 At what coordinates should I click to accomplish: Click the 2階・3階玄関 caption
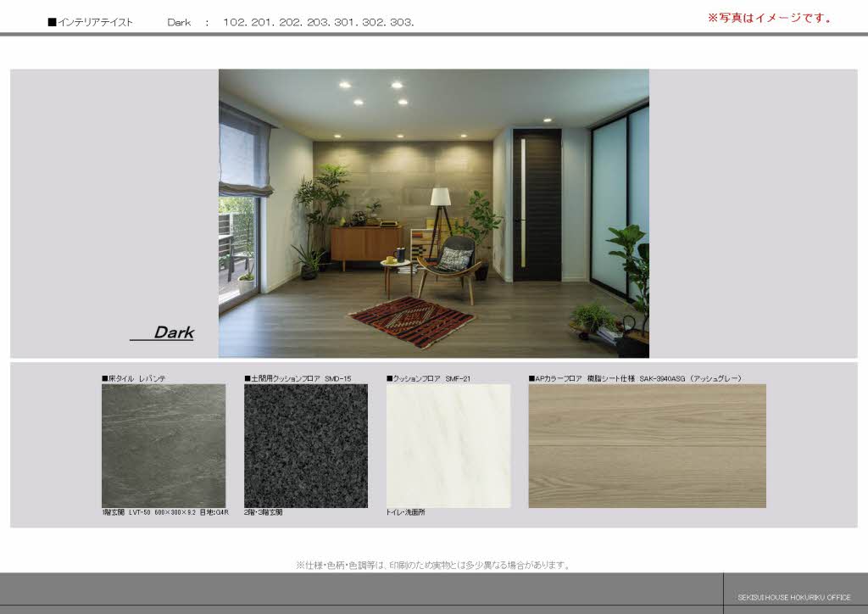[264, 513]
